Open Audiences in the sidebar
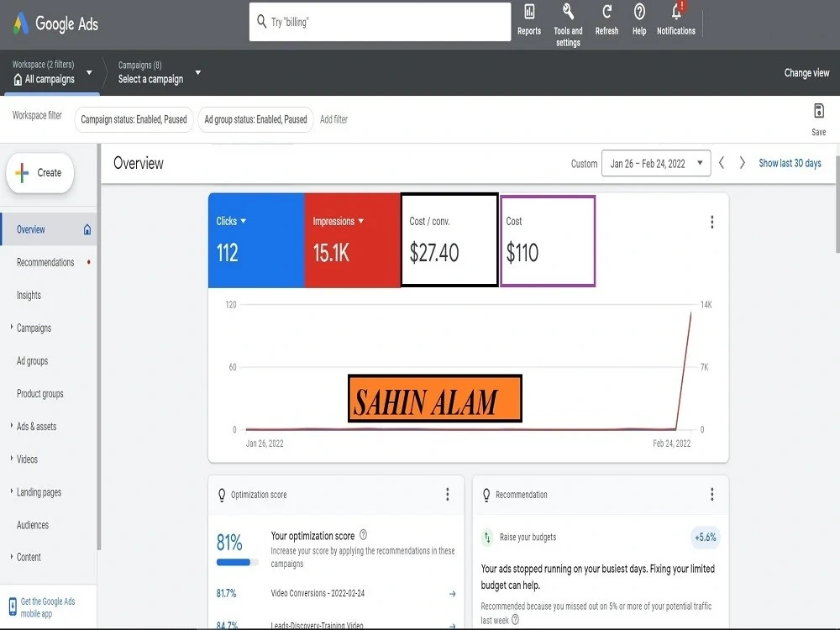The width and height of the screenshot is (840, 630). coord(33,525)
